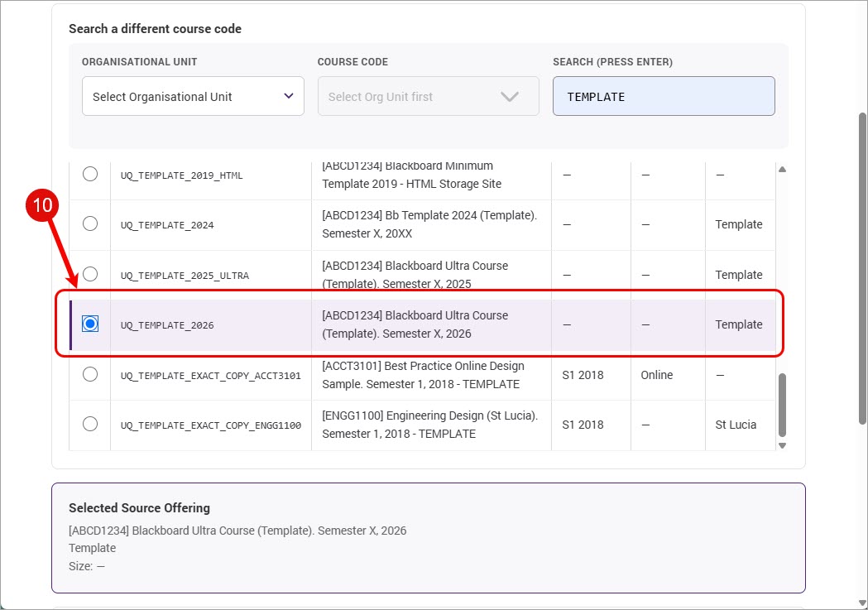Image resolution: width=868 pixels, height=610 pixels.
Task: Click the UQ_TEMPLATE_2024 course ID text
Action: pos(167,225)
